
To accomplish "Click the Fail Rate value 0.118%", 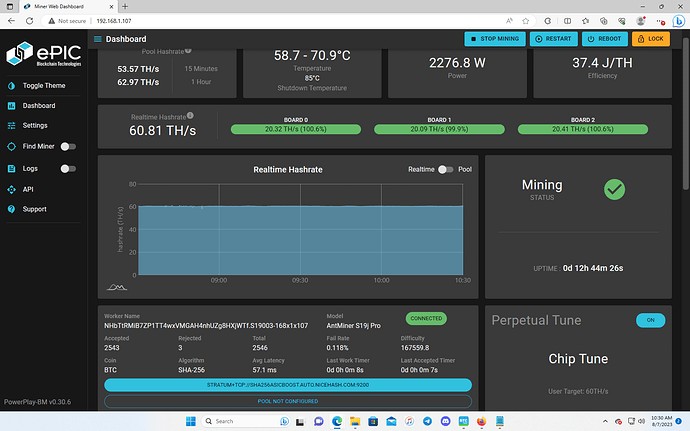I will pyautogui.click(x=337, y=348).
